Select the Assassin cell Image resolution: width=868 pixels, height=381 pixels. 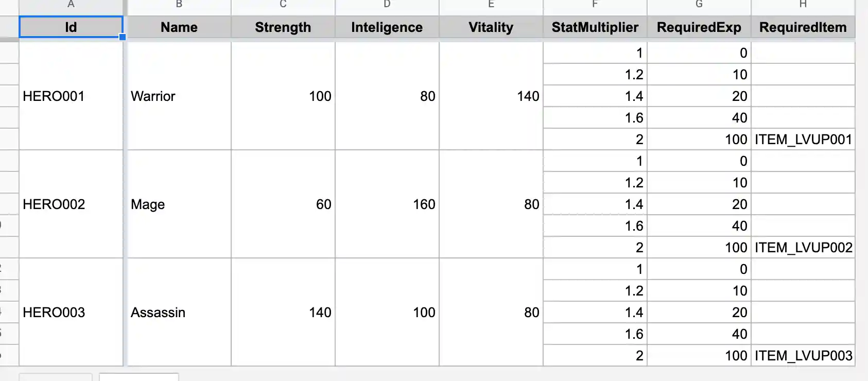click(179, 312)
